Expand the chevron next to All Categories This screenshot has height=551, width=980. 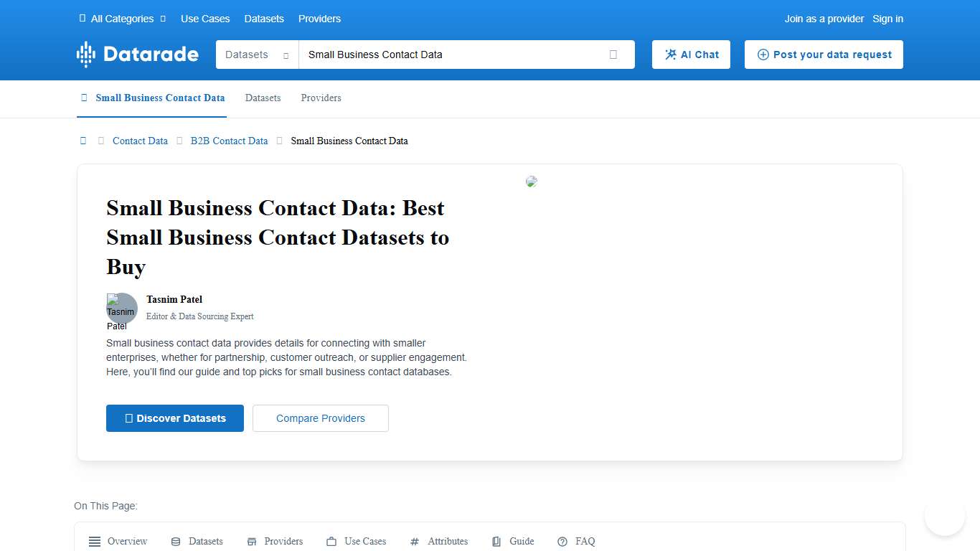163,19
